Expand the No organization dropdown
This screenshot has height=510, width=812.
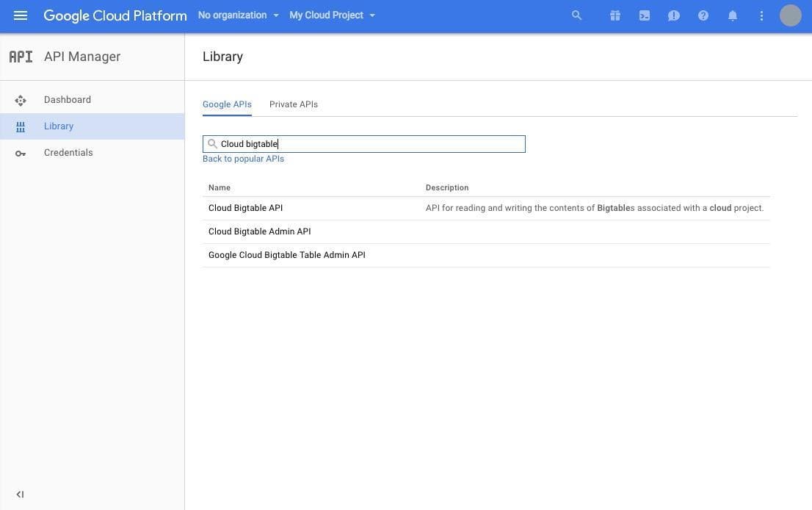[238, 15]
